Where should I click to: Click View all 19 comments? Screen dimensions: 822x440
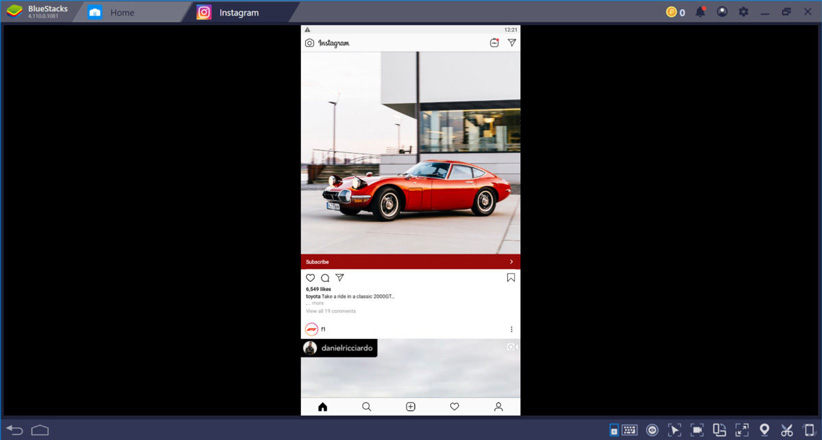[330, 311]
